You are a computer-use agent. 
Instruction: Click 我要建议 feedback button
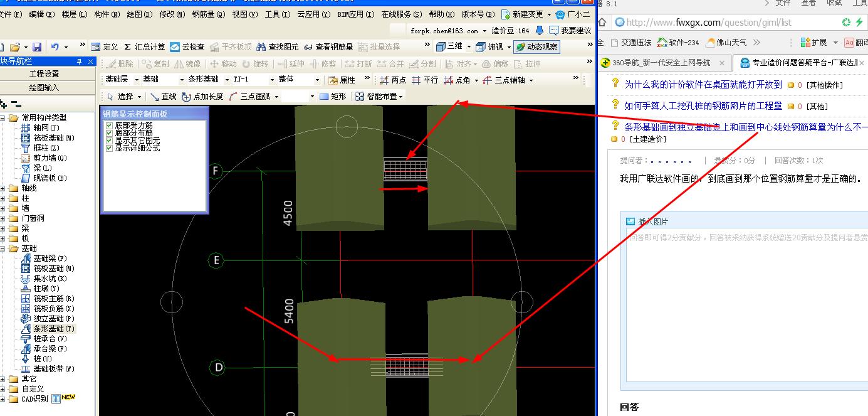pos(570,30)
